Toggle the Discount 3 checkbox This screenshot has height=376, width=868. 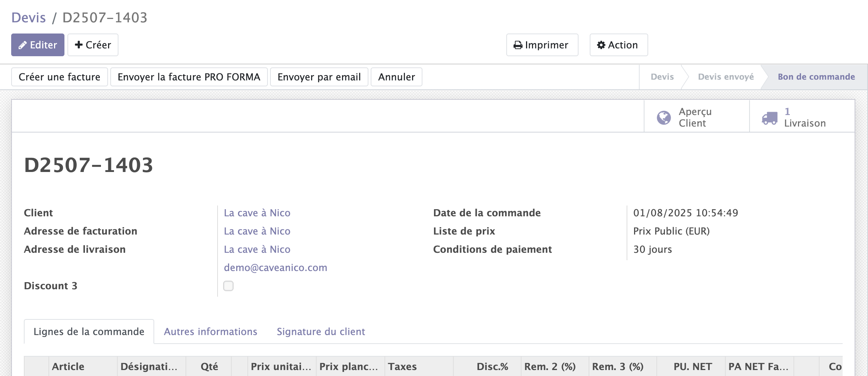tap(228, 286)
